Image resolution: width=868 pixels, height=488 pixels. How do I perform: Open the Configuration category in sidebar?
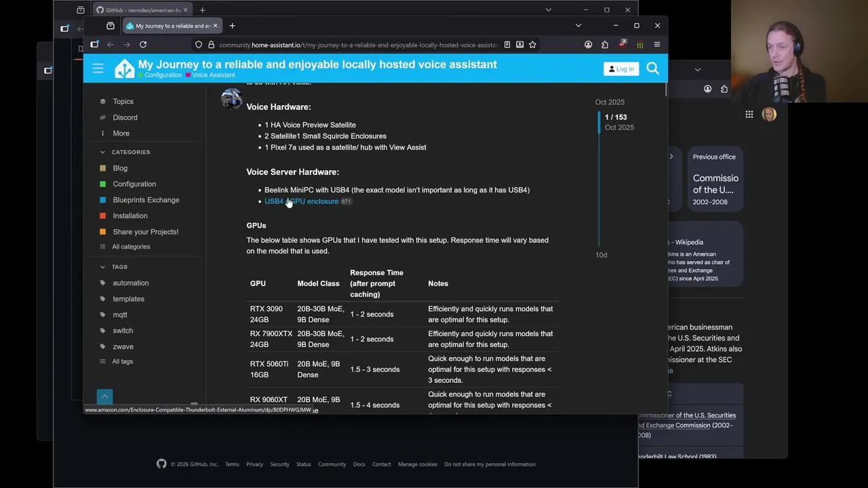click(x=134, y=184)
